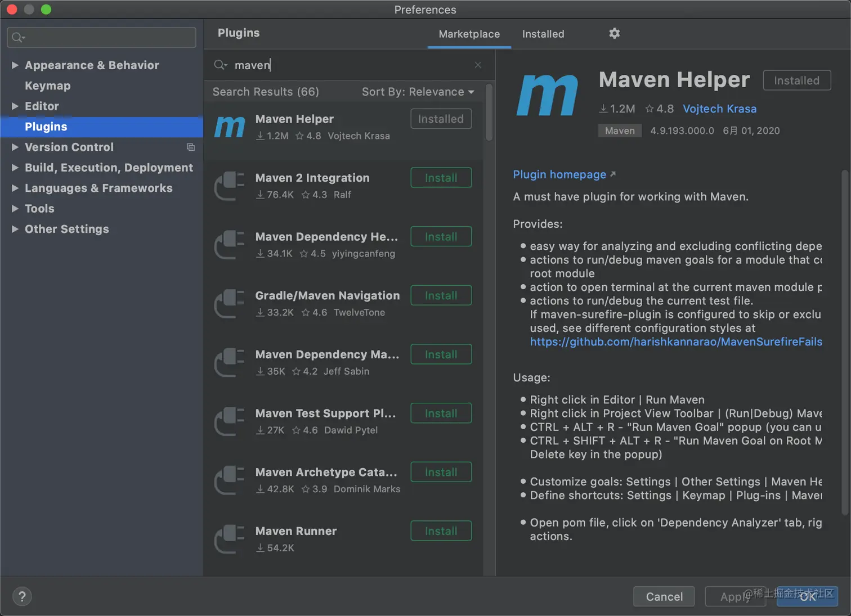Image resolution: width=851 pixels, height=616 pixels.
Task: Clear the maven search text
Action: pos(478,65)
